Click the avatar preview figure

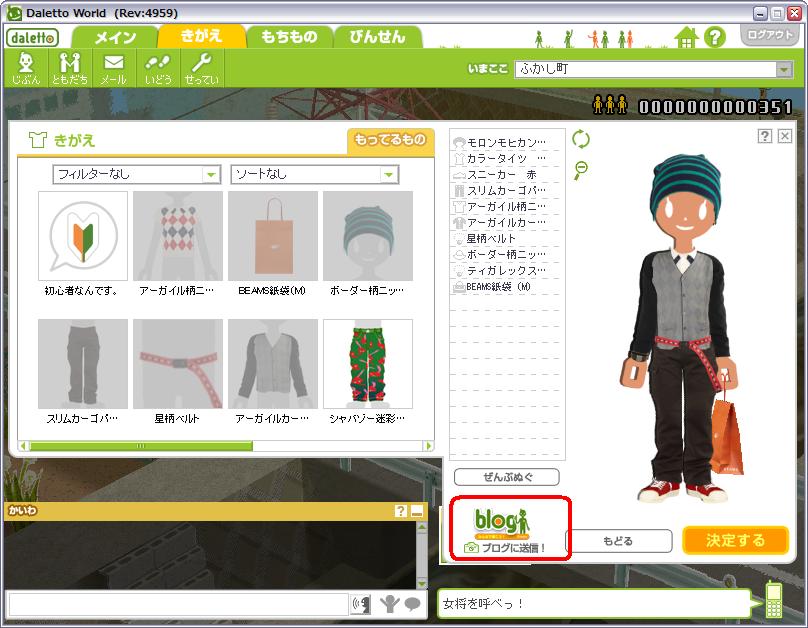683,330
